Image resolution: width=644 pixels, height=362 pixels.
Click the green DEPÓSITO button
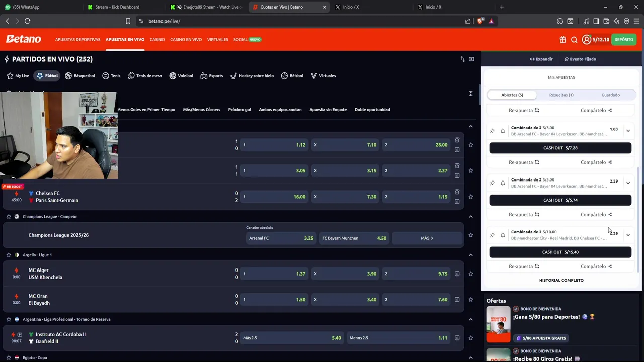click(x=624, y=40)
